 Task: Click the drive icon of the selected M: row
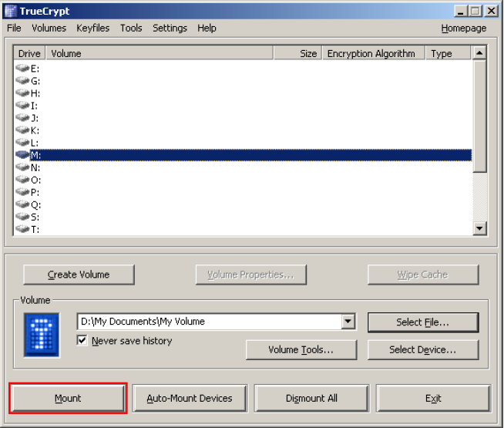22,155
